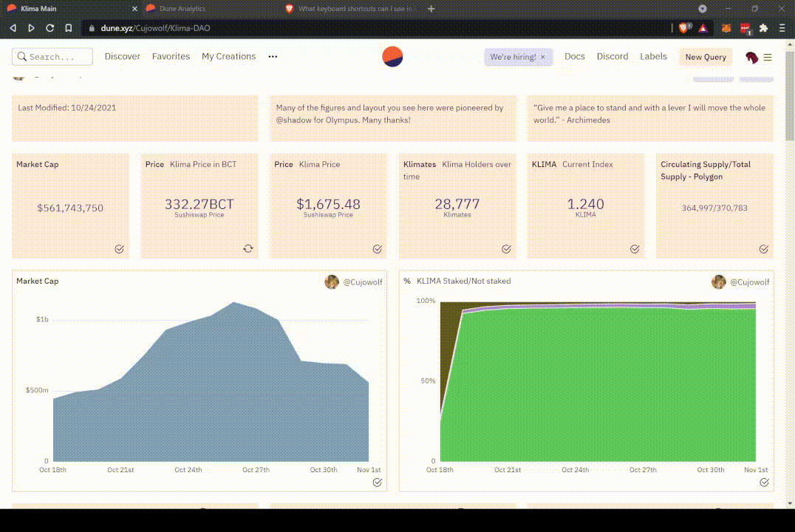
Task: Open the browser extensions puzzle icon
Action: click(763, 28)
